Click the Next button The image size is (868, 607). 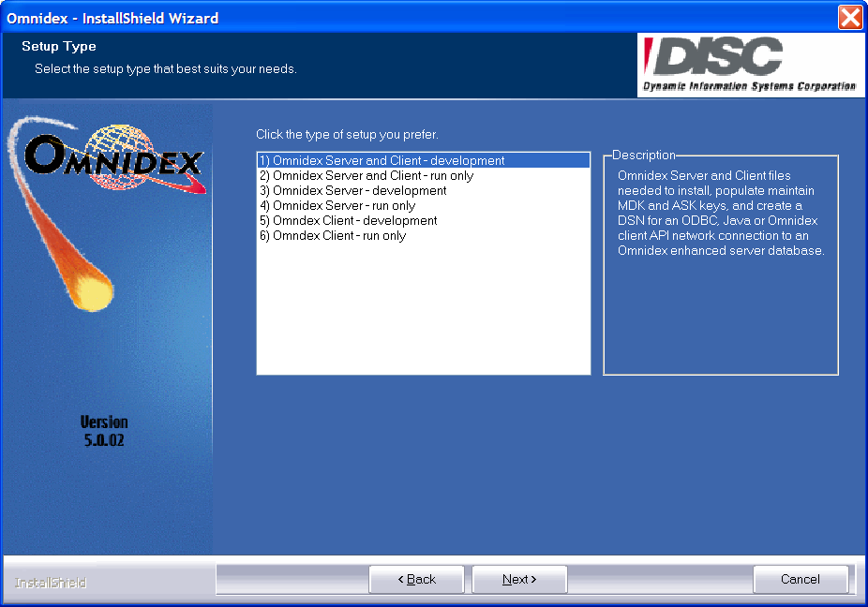519,579
